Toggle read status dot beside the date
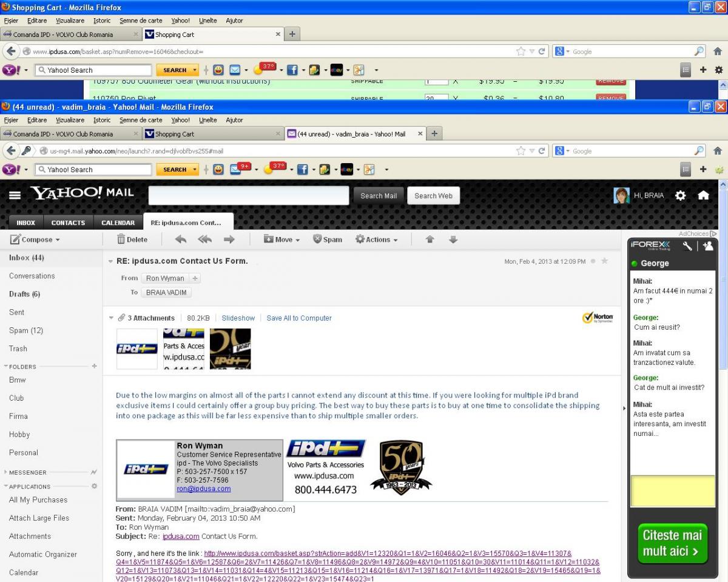The width and height of the screenshot is (728, 582). click(x=593, y=261)
